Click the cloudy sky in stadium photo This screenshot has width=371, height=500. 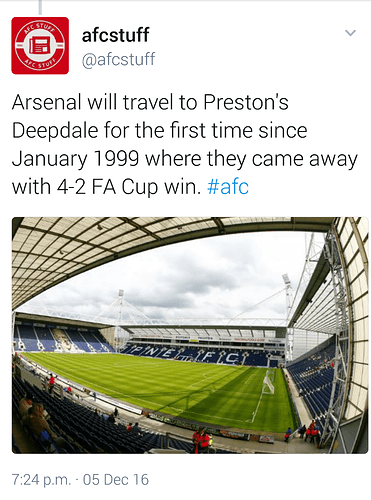point(187,277)
